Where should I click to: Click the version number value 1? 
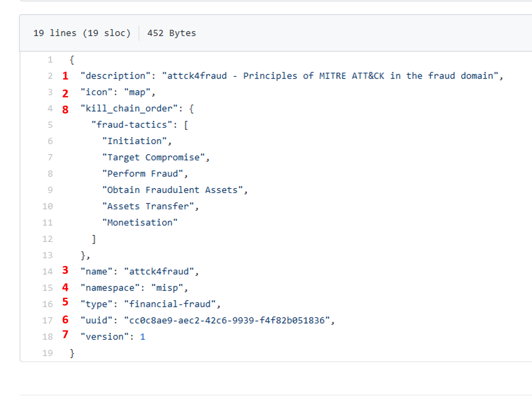143,337
